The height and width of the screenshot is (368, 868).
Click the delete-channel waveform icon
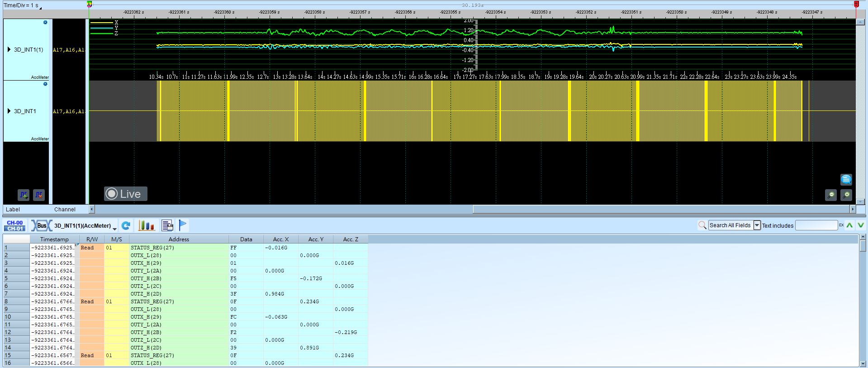pyautogui.click(x=39, y=195)
